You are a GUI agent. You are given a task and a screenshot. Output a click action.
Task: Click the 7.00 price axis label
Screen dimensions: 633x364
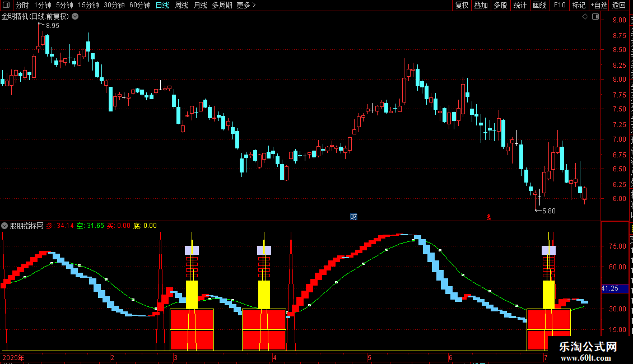pos(620,139)
